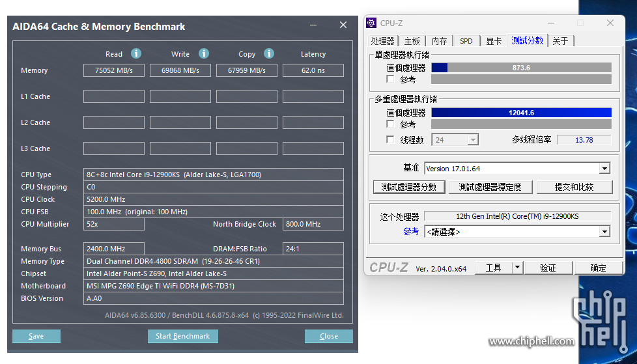This screenshot has width=637, height=364.
Task: Click the Write info icon in AIDA64
Action: tap(204, 53)
